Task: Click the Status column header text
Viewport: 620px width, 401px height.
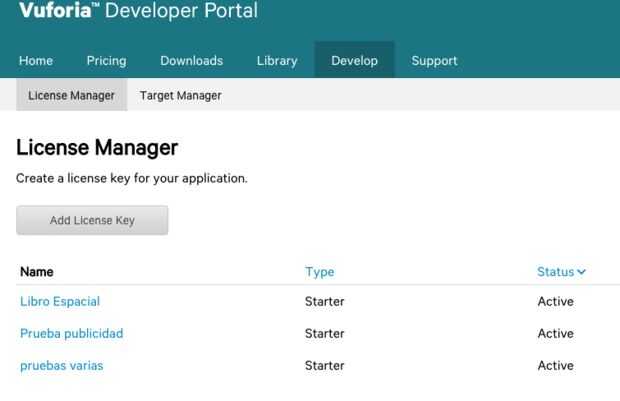Action: point(555,272)
